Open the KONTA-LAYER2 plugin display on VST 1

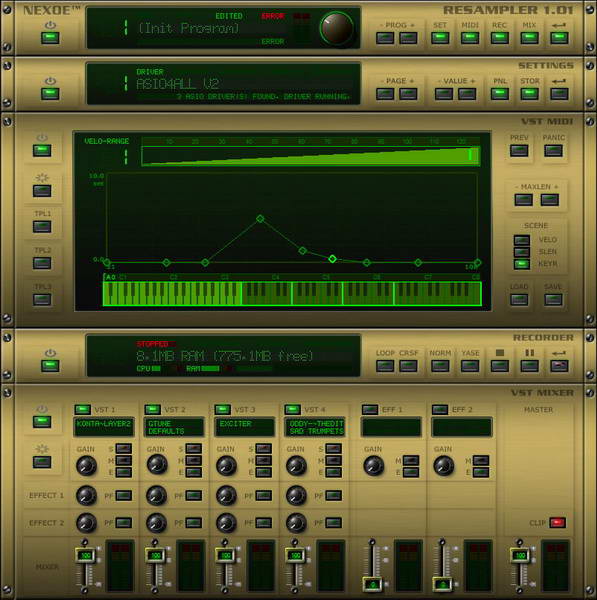click(104, 427)
